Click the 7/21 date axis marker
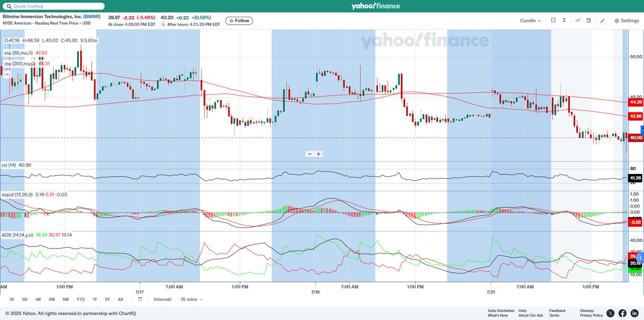This screenshot has width=644, height=320. [x=491, y=292]
